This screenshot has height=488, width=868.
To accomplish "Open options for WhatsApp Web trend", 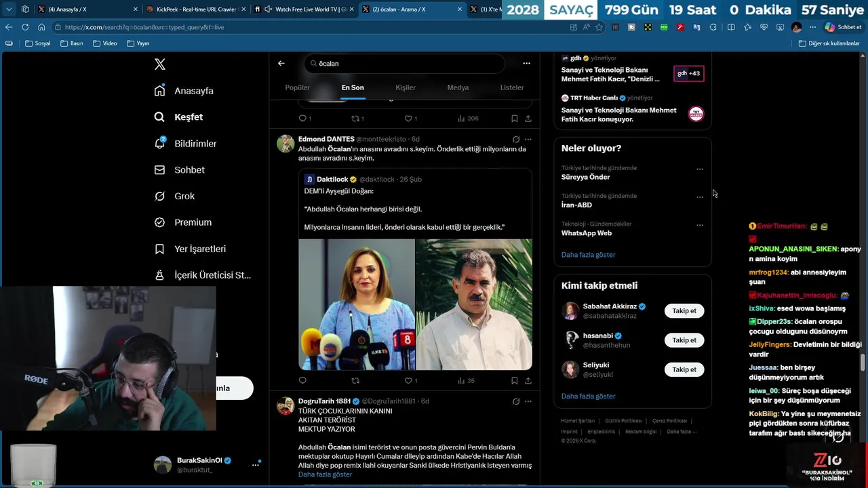I will (700, 225).
